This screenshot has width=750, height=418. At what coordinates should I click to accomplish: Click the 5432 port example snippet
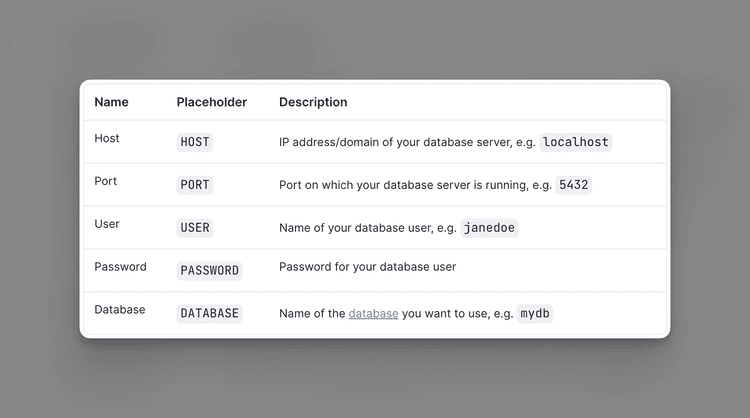pos(574,185)
